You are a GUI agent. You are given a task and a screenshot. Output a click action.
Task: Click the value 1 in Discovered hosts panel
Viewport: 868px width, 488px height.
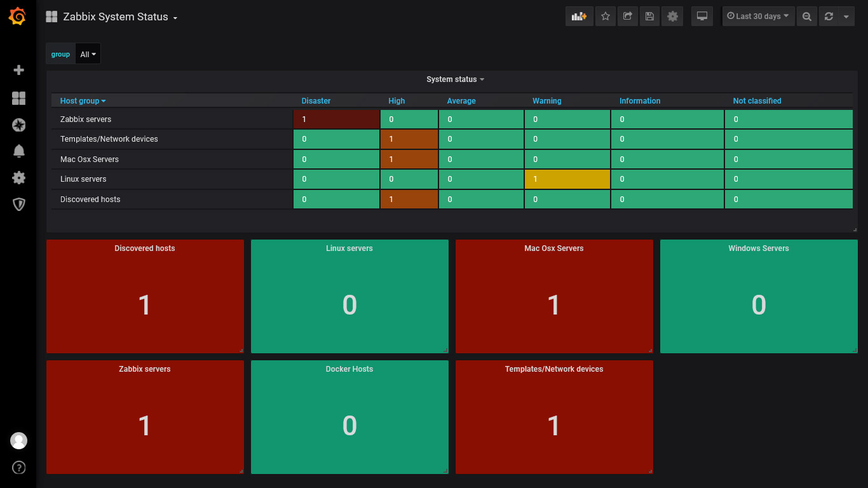pyautogui.click(x=145, y=305)
